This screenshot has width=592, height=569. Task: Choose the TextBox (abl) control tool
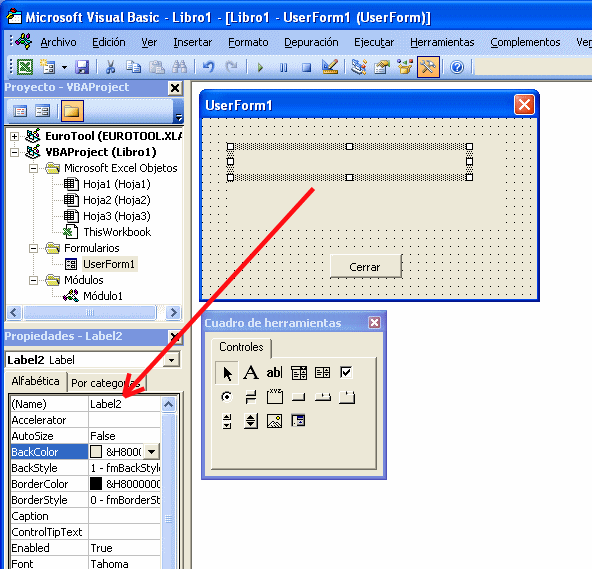(274, 373)
